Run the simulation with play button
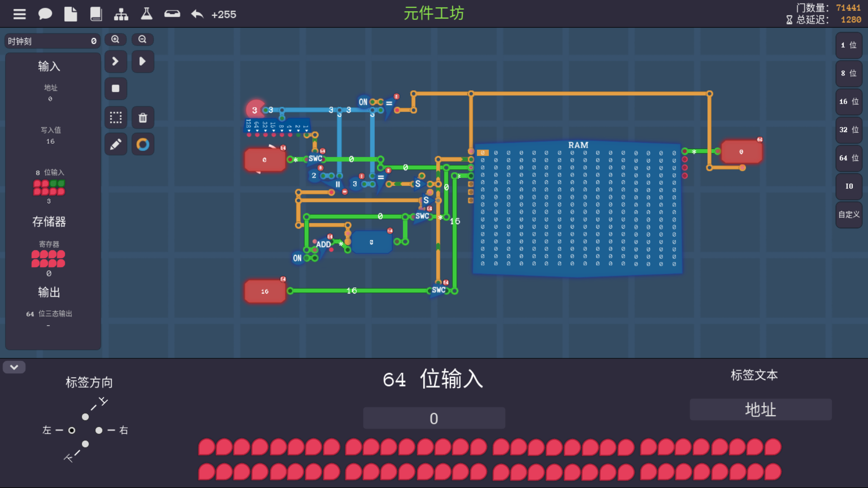This screenshot has height=488, width=868. (x=142, y=61)
